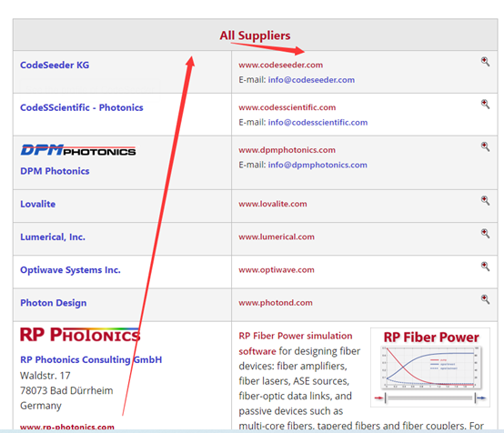504x433 pixels.
Task: Click magnifier icon in CodeSScientific row
Action: (485, 104)
